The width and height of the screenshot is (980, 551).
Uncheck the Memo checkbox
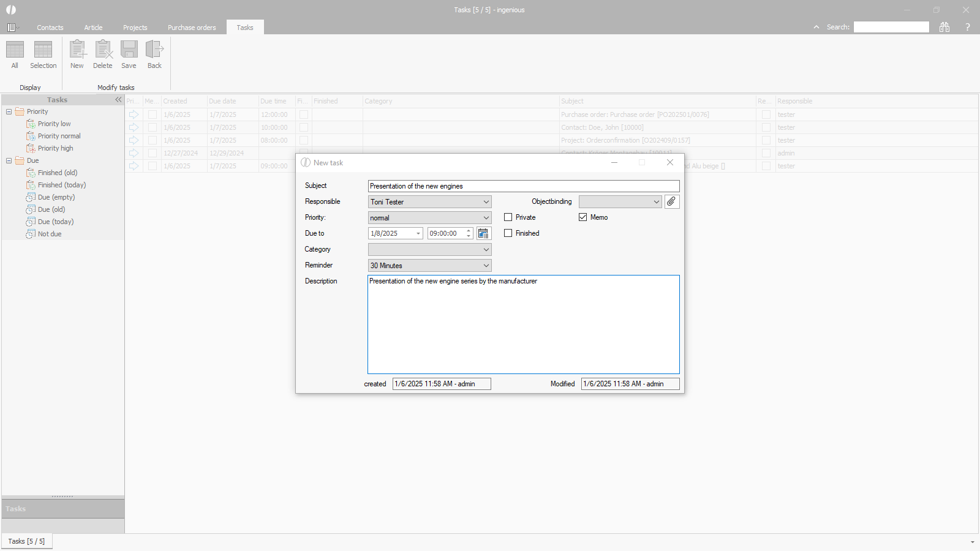[583, 217]
